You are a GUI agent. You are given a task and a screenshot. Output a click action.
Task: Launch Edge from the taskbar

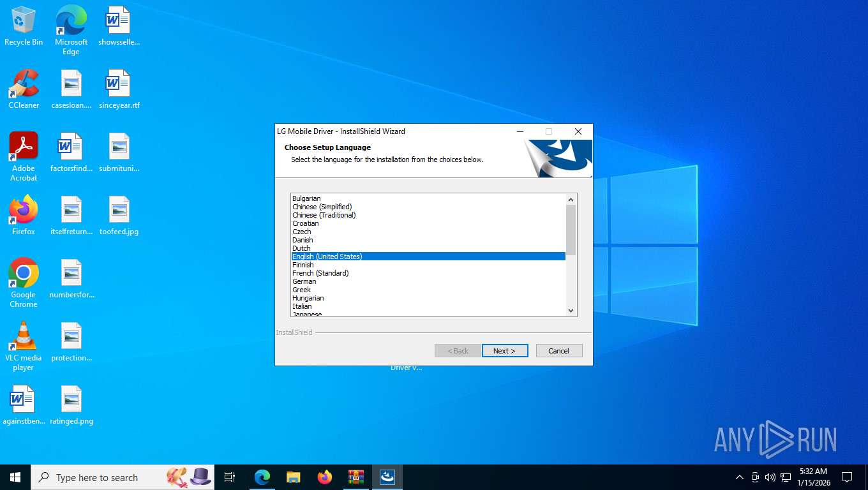(x=262, y=477)
